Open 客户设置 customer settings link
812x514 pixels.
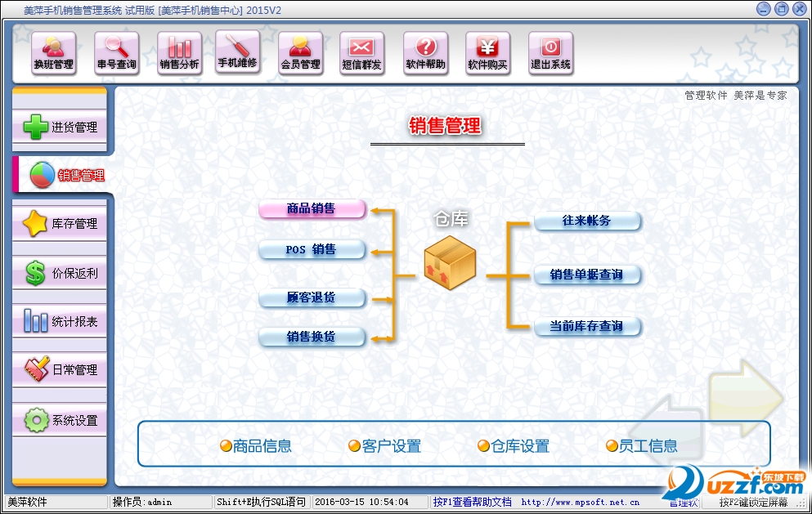[x=385, y=445]
